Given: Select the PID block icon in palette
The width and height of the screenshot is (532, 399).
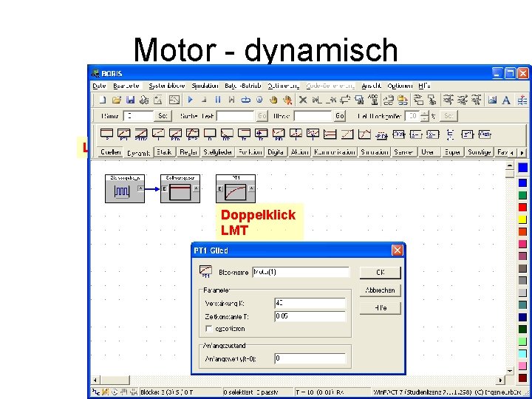Looking at the screenshot, I should pos(279,134).
